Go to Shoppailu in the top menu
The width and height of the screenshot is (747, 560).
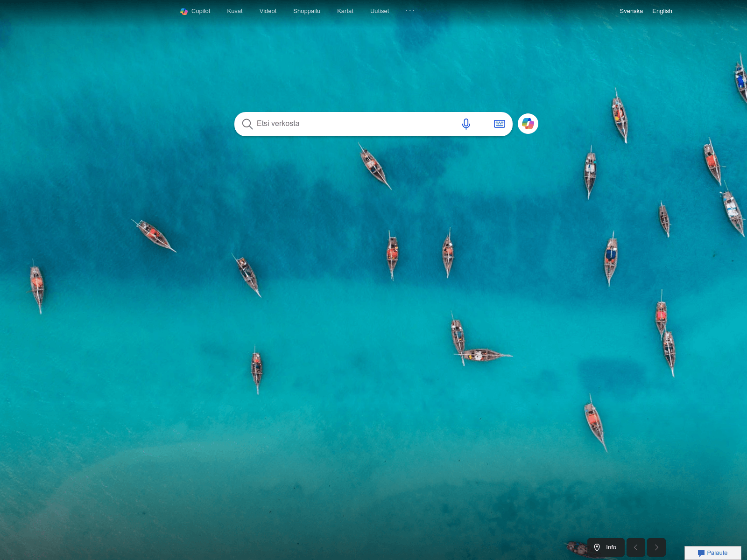[307, 11]
